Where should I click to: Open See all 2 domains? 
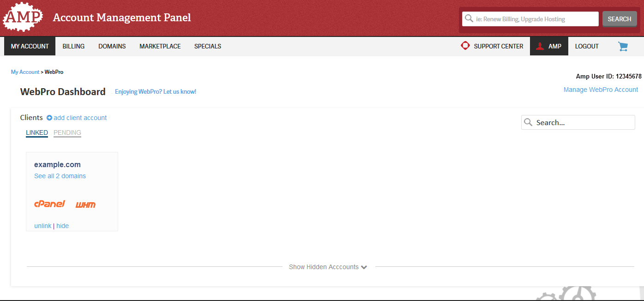pyautogui.click(x=60, y=176)
